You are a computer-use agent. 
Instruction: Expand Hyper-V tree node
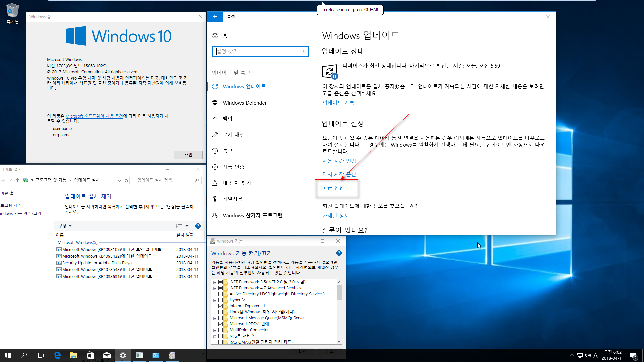point(215,300)
